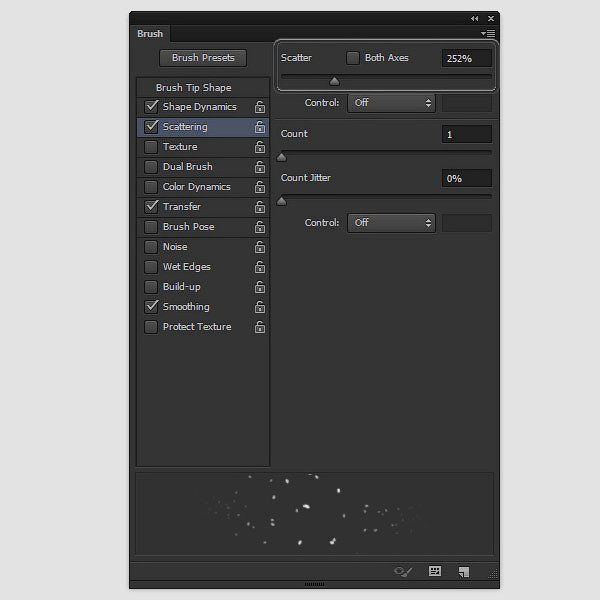Click the Count Jitter slider handle
600x600 pixels.
click(x=281, y=201)
